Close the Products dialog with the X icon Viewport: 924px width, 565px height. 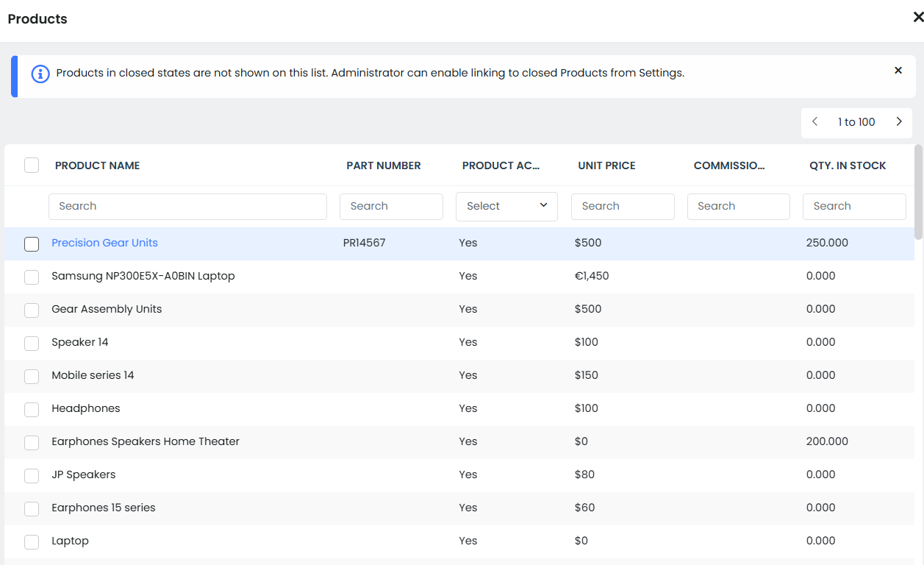coord(917,18)
